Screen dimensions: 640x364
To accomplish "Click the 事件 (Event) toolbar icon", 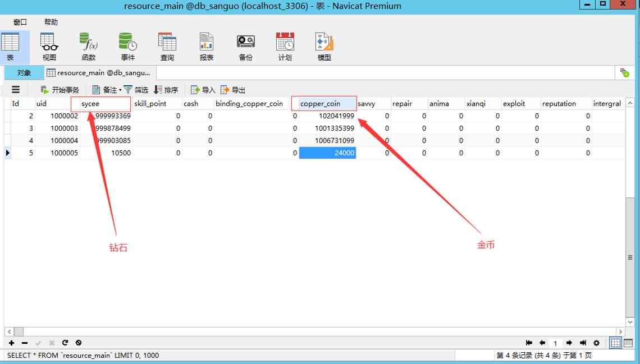I will pos(128,46).
